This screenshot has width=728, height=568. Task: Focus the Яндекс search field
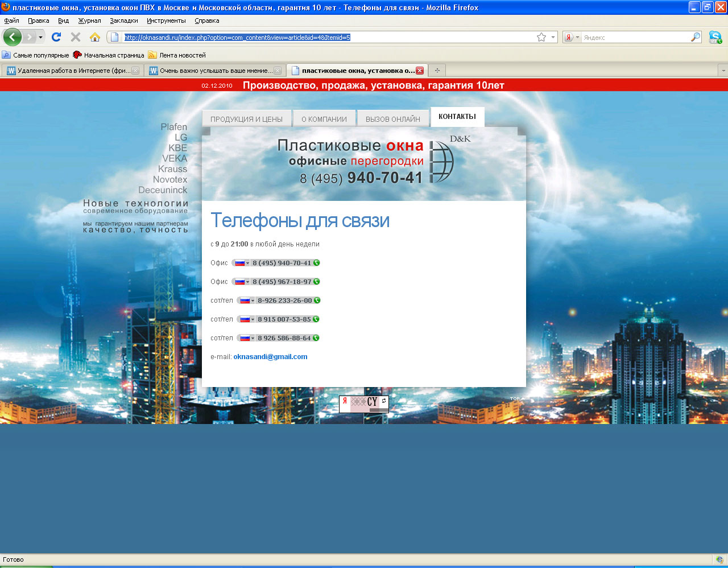point(635,38)
